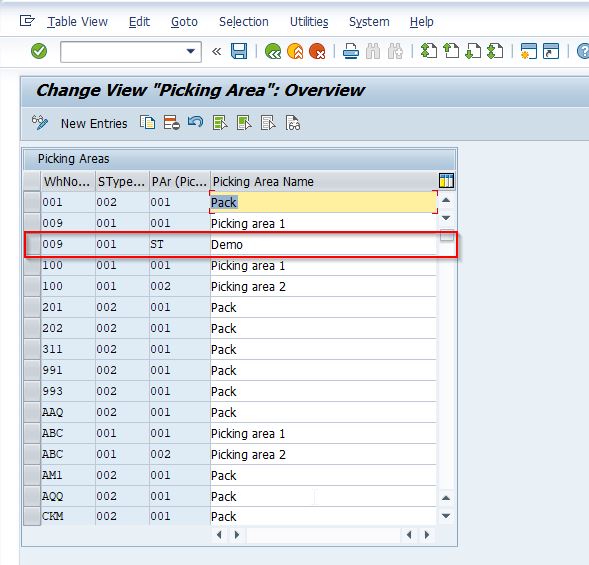This screenshot has height=565, width=589.
Task: Click the green Back arrow icon
Action: click(273, 51)
